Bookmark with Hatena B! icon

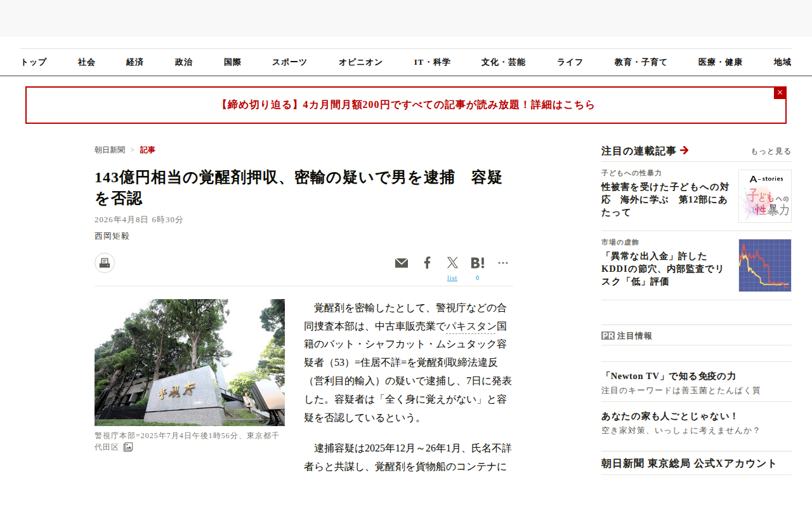[478, 263]
